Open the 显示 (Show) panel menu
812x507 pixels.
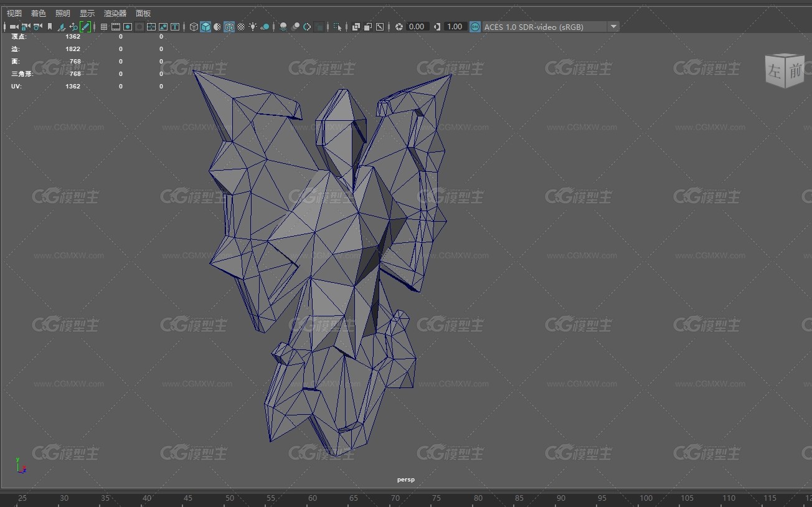87,13
